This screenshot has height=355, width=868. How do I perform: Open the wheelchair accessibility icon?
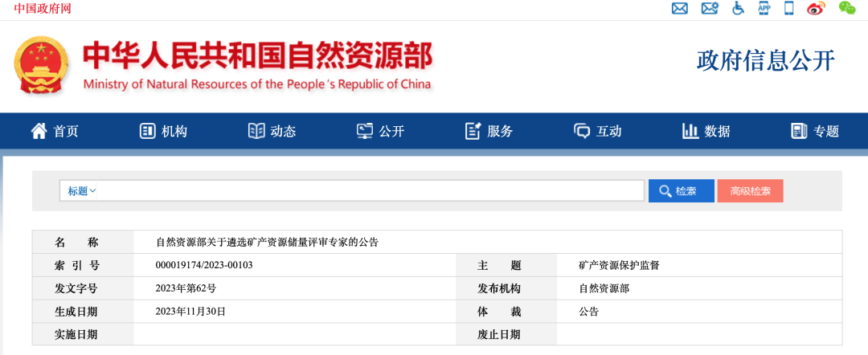[738, 8]
